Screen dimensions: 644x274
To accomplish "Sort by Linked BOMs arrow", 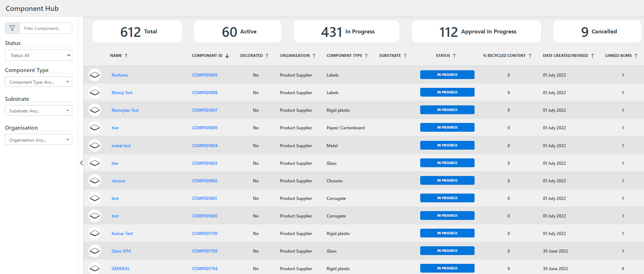I will (636, 56).
